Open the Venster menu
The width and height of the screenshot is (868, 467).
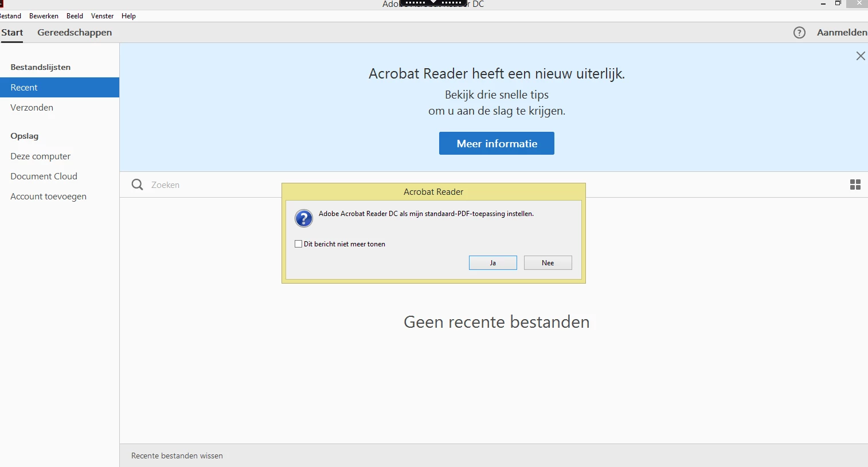pyautogui.click(x=102, y=16)
